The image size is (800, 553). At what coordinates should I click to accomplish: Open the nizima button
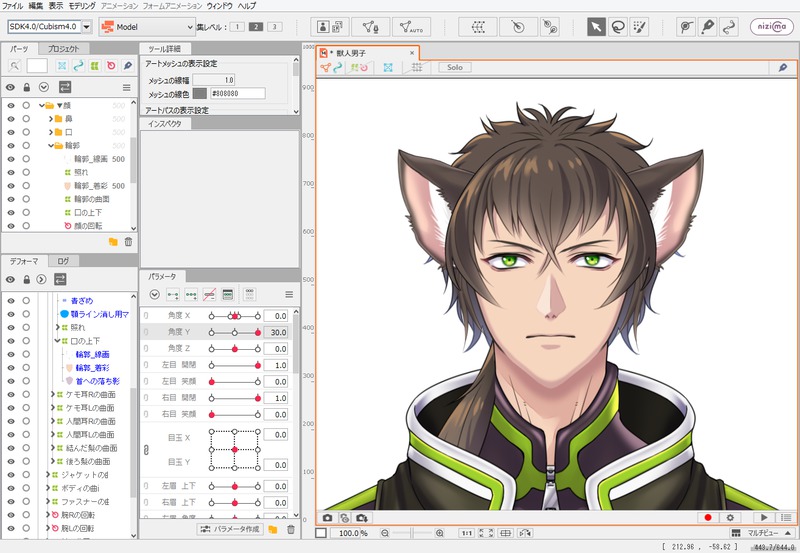(x=771, y=27)
